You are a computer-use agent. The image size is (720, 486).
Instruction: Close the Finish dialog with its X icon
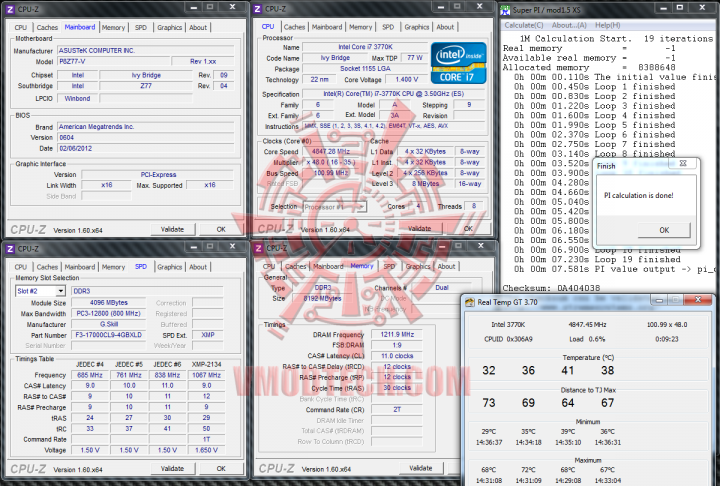click(x=683, y=163)
